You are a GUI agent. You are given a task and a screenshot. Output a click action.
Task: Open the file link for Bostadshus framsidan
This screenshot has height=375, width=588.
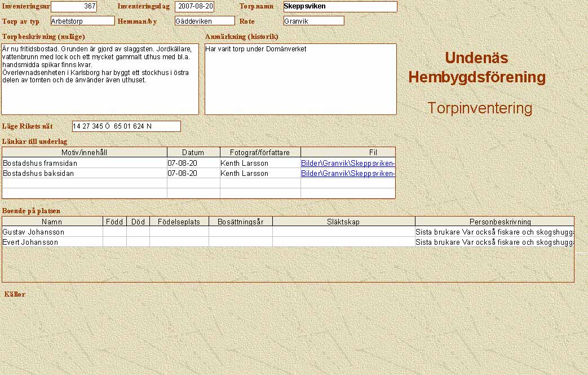pyautogui.click(x=348, y=163)
